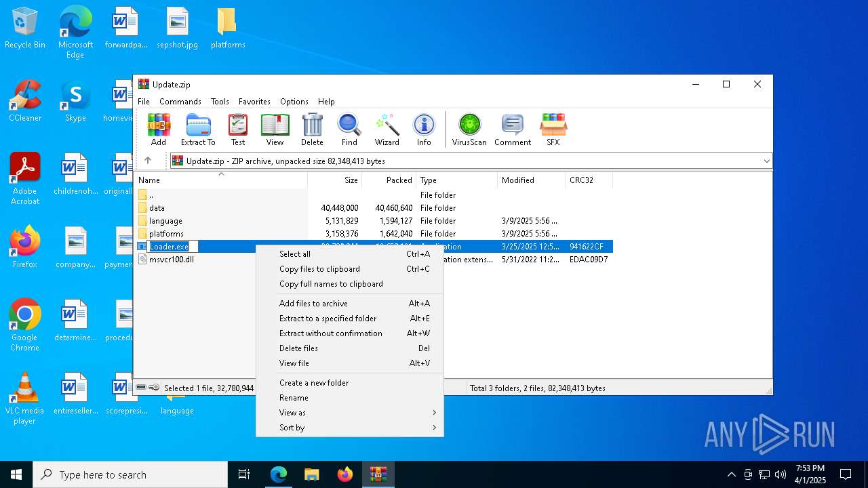Choose Extract without confirmation
Viewport: 868px width, 488px height.
pos(350,333)
